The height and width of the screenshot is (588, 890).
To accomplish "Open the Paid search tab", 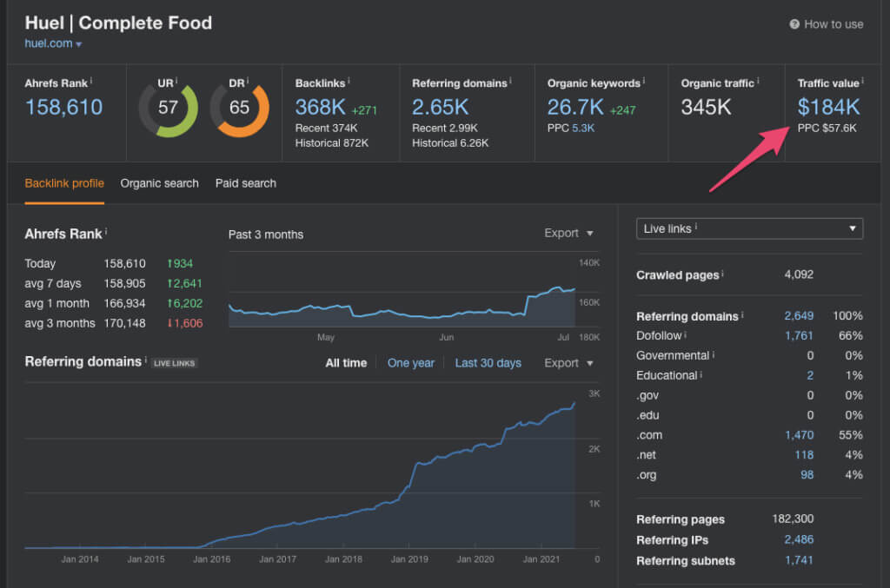I will click(x=246, y=183).
